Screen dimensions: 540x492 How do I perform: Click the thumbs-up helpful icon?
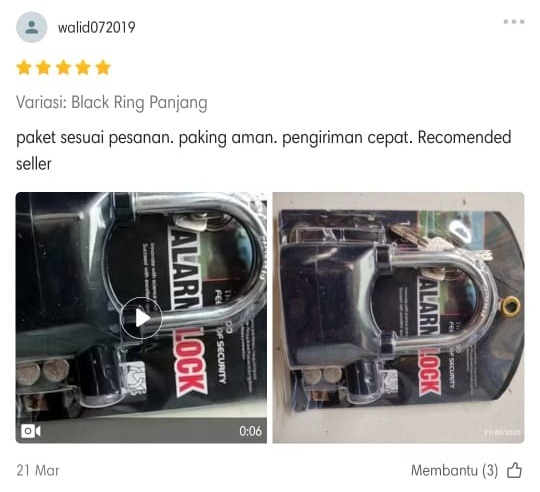point(514,470)
